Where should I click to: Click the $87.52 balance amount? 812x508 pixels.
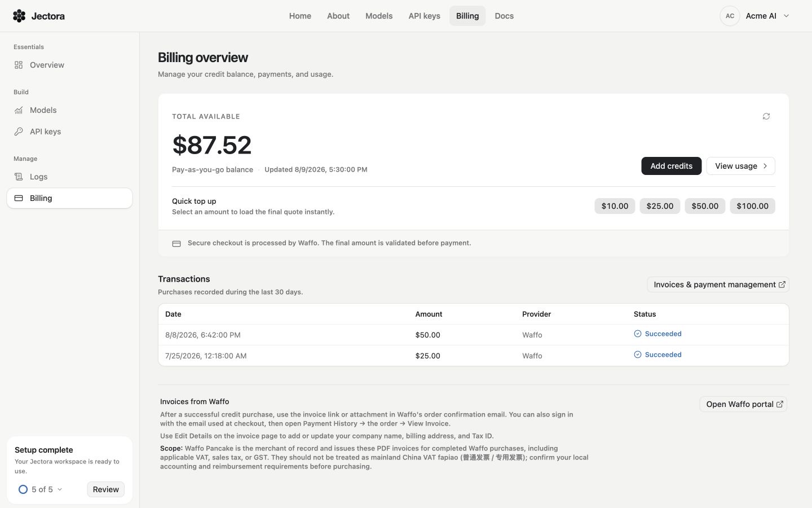click(212, 145)
